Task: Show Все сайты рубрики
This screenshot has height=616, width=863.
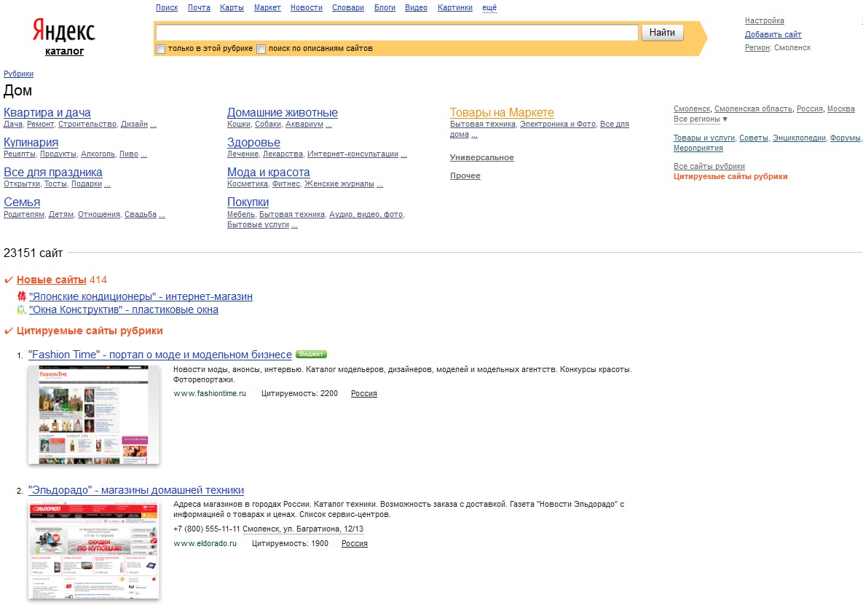Action: pyautogui.click(x=709, y=166)
